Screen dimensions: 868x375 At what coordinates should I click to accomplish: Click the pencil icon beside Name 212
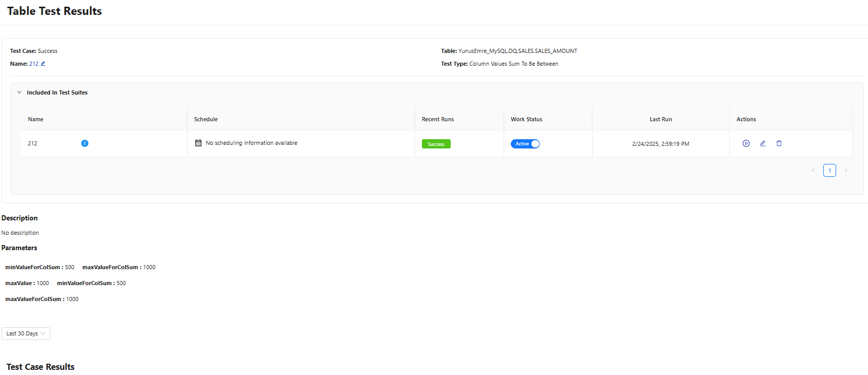43,64
